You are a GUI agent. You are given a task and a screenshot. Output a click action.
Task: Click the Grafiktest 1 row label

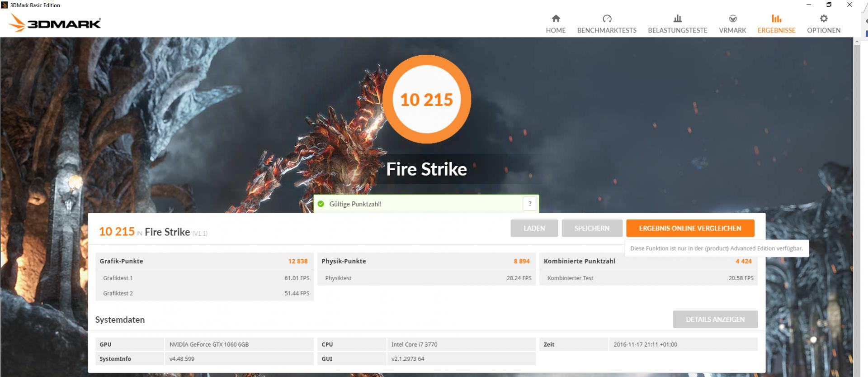coord(118,278)
